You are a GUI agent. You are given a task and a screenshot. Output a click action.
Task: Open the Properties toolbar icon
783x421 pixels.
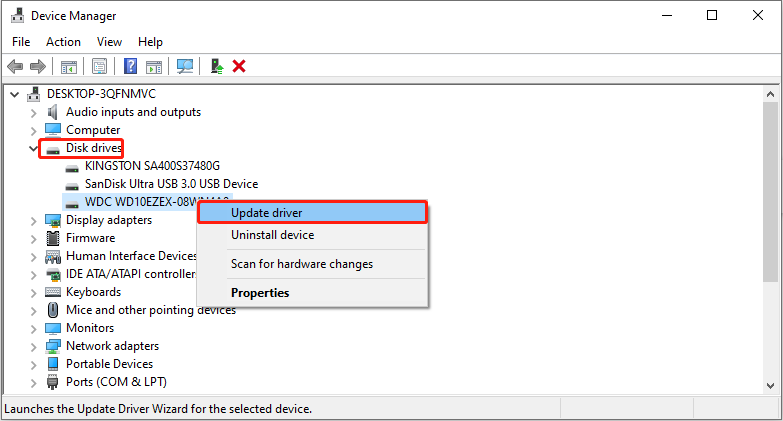99,66
